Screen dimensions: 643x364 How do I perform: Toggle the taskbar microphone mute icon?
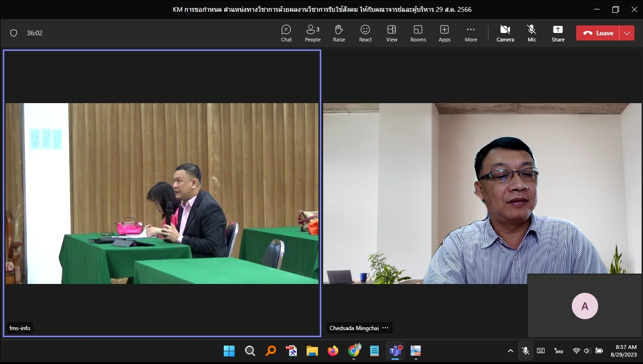point(525,351)
